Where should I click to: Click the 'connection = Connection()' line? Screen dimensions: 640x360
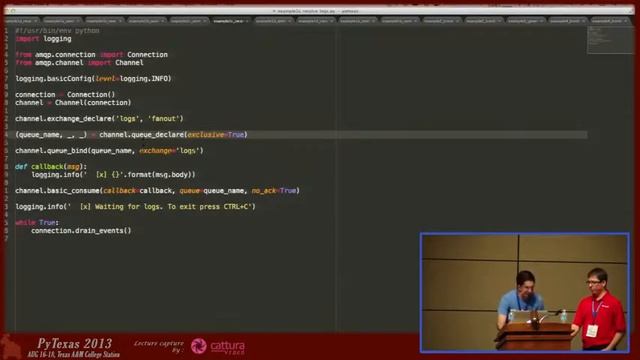[65, 95]
